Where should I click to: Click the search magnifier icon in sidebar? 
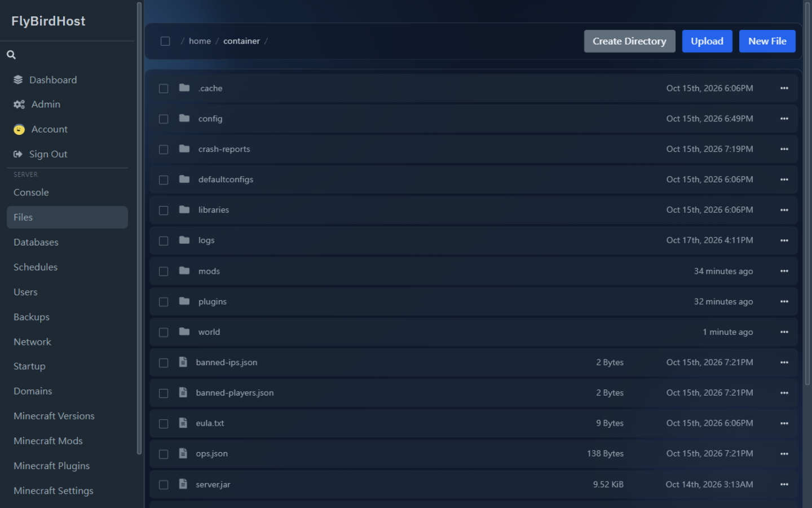[x=11, y=55]
